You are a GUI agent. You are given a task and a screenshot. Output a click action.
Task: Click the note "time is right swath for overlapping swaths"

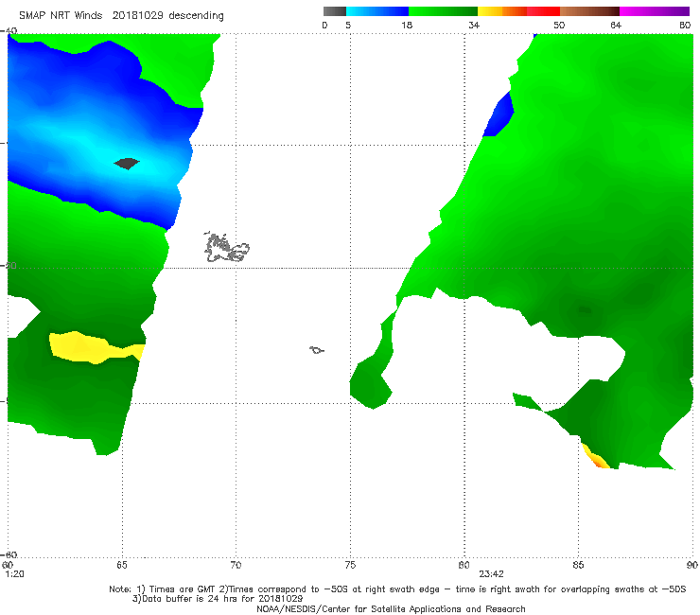click(551, 589)
